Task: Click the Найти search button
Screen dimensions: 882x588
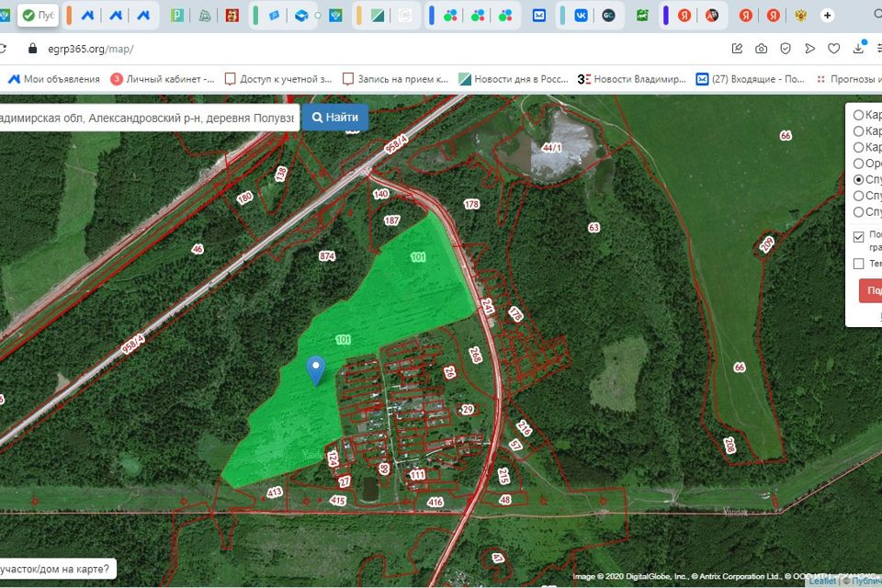Action: (x=335, y=118)
